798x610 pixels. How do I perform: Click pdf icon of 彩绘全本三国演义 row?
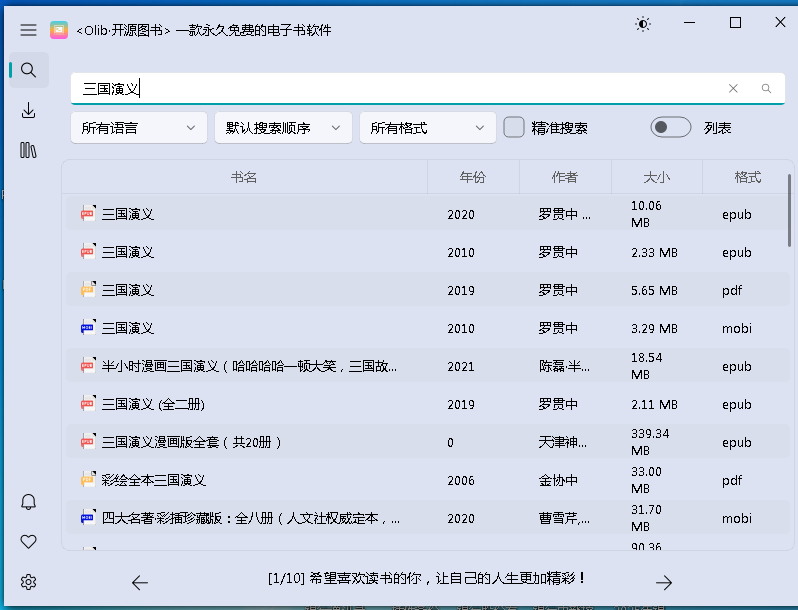88,479
